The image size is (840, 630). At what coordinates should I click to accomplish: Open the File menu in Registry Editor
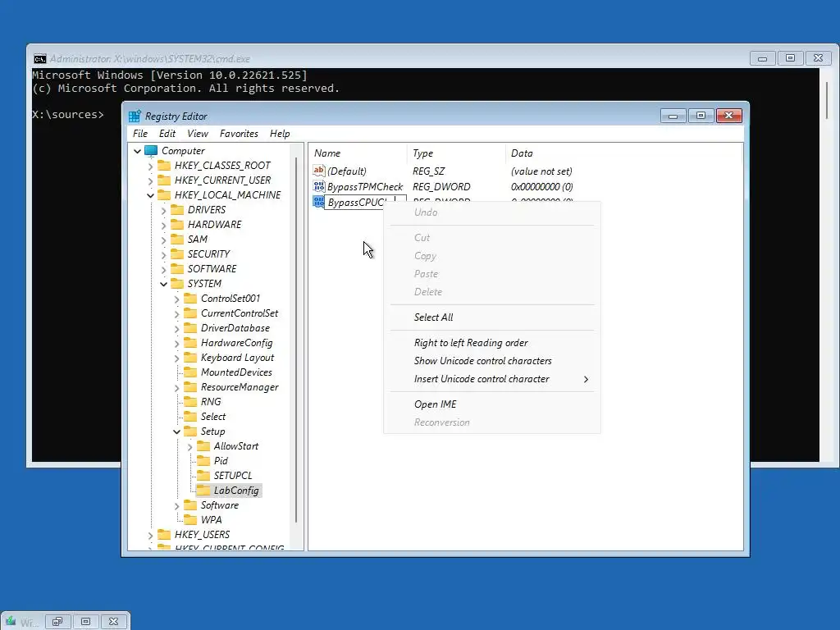click(140, 134)
